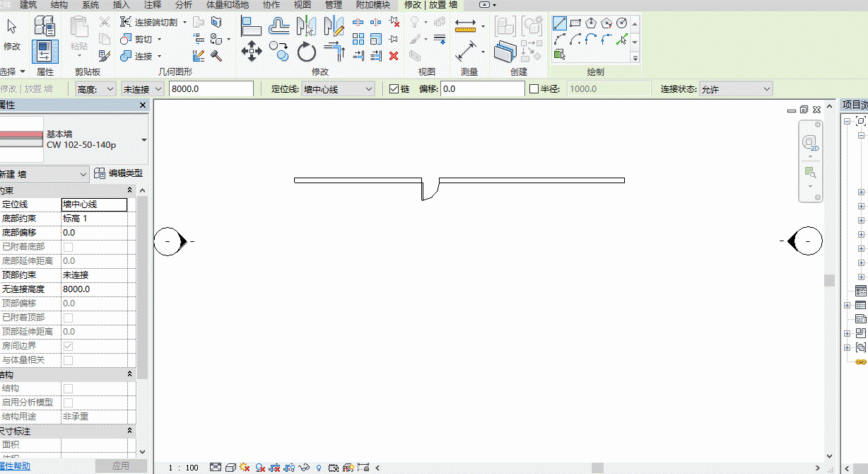Open the 视图 ribbon tab
This screenshot has width=868, height=474.
[302, 5]
